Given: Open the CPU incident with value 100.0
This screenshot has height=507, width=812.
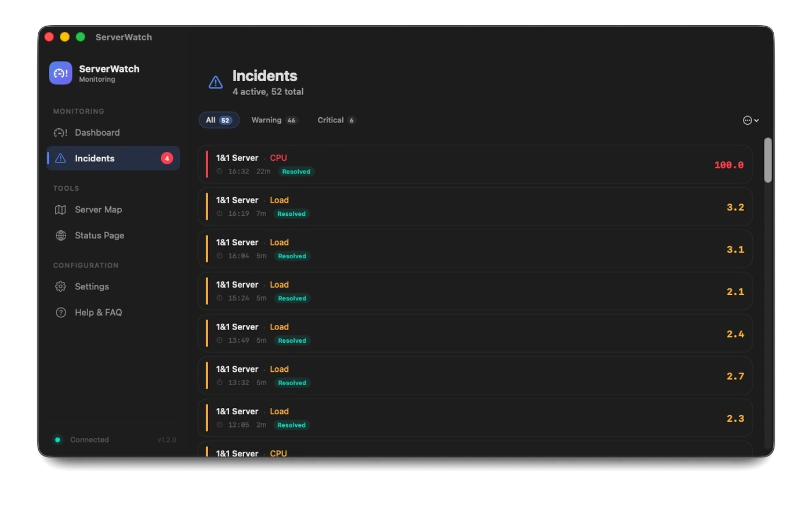Looking at the screenshot, I should pos(474,165).
